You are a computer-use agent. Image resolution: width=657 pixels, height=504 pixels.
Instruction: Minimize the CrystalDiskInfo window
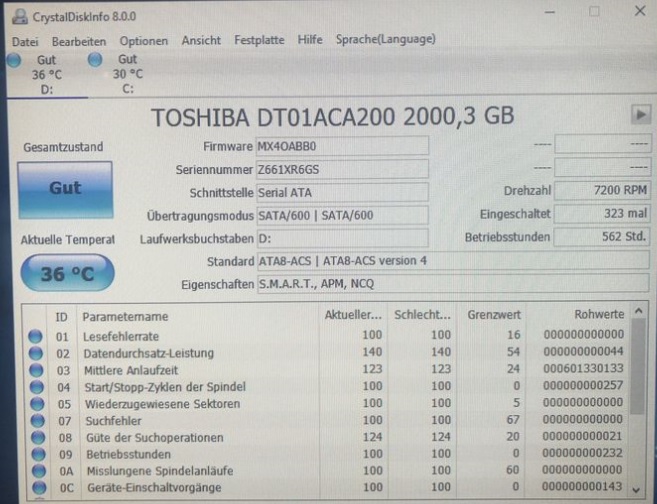click(550, 12)
